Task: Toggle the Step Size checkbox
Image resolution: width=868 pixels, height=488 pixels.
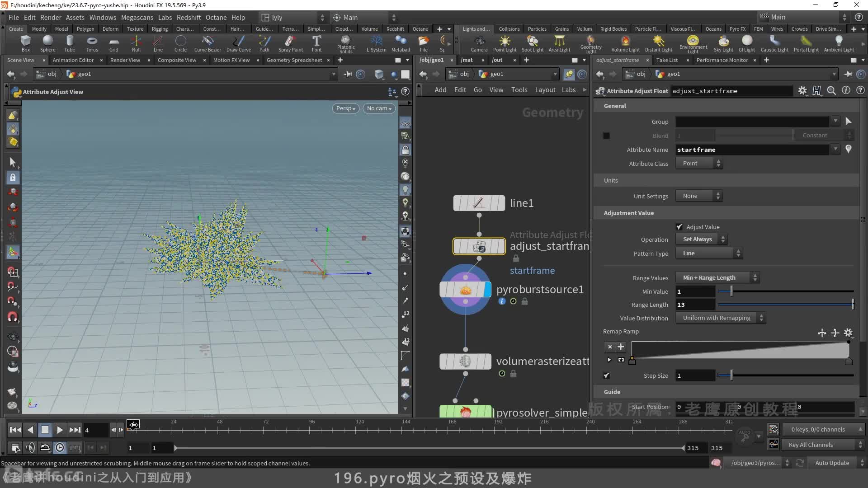Action: coord(606,375)
